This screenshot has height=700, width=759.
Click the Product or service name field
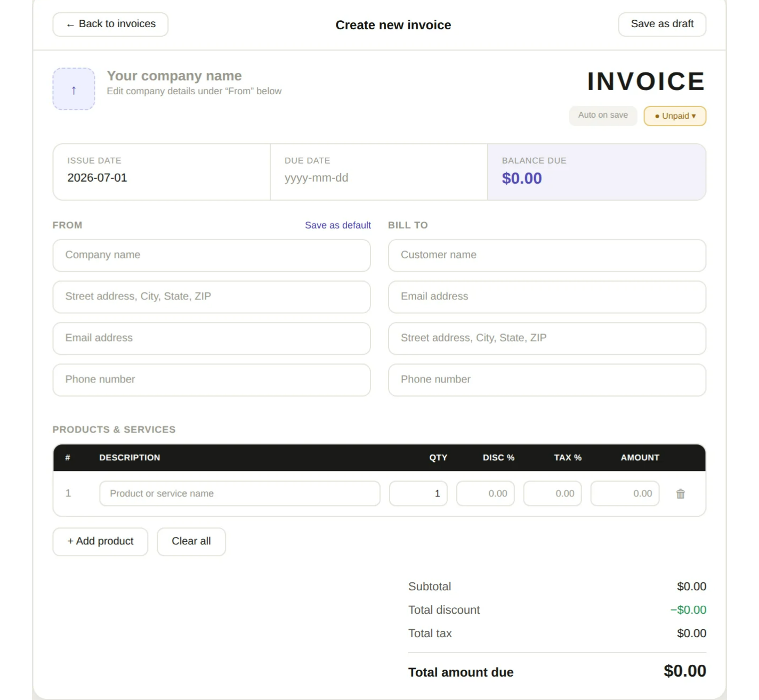pyautogui.click(x=240, y=494)
